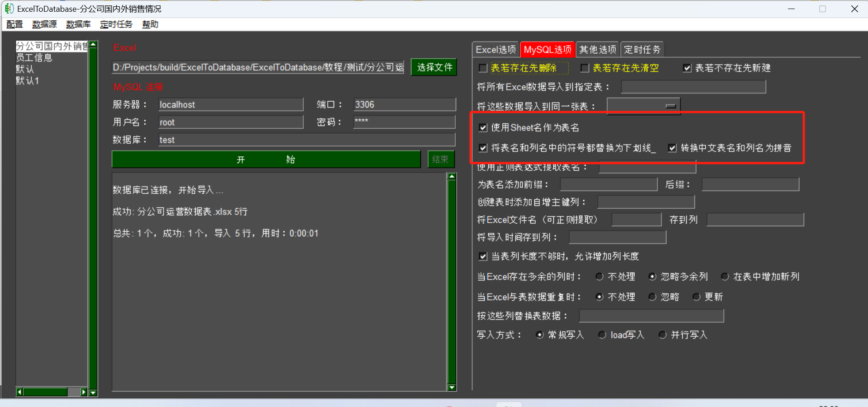Screen dimensions: 868x407
Task: Select 员工信息 in the sheet list
Action: pyautogui.click(x=34, y=57)
